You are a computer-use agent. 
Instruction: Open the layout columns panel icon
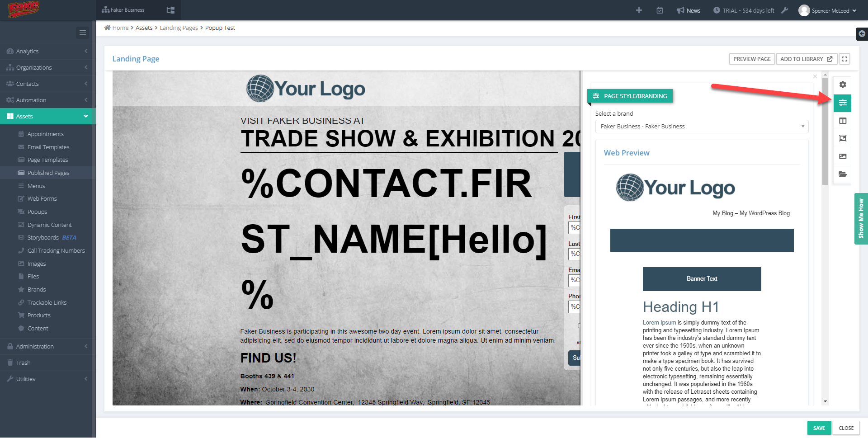843,121
